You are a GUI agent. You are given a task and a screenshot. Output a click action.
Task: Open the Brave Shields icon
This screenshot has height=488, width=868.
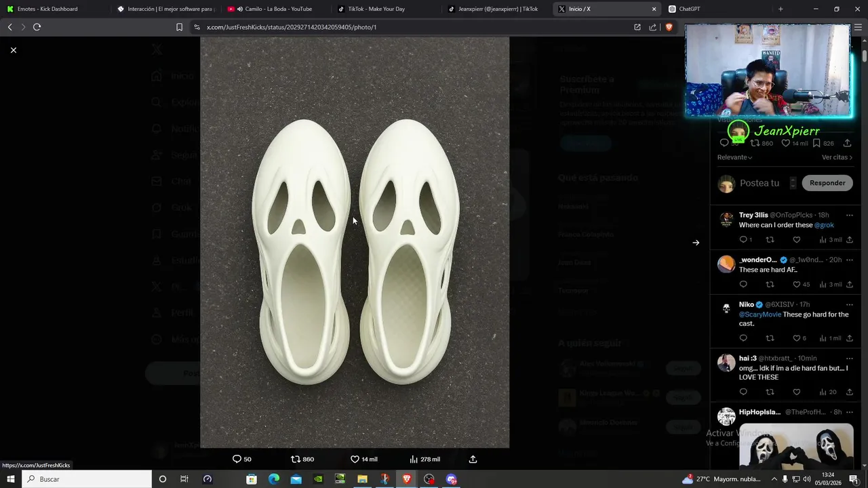pos(669,27)
